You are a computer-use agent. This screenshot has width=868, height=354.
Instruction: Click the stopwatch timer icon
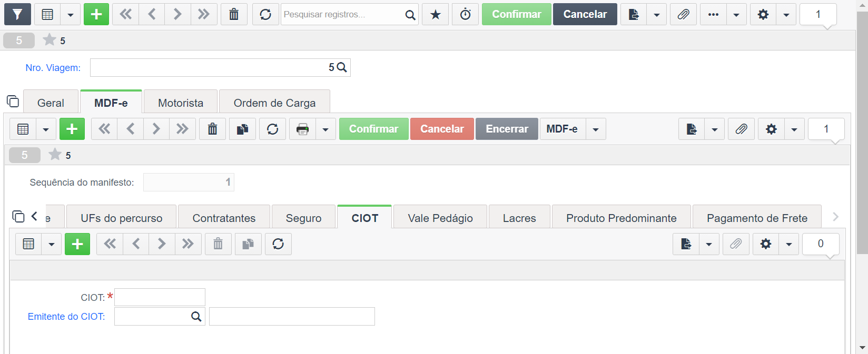[466, 14]
